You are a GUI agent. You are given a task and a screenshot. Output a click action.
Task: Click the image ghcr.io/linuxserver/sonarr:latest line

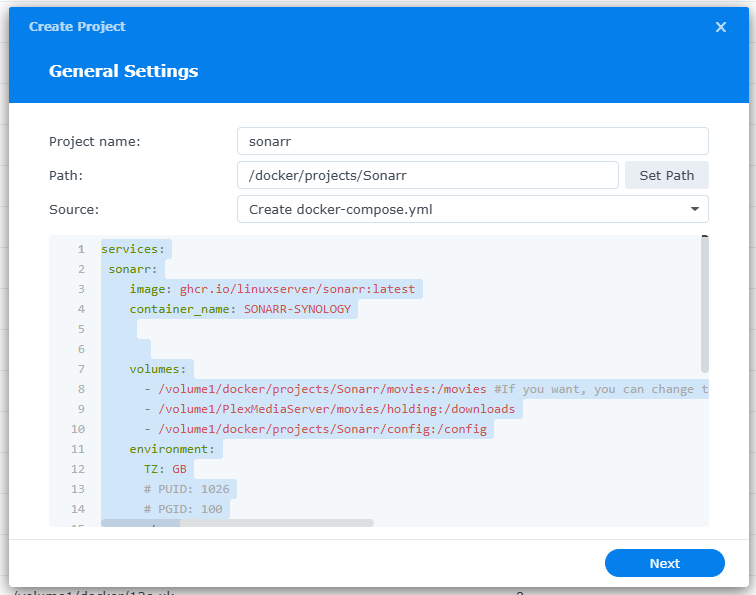(272, 289)
